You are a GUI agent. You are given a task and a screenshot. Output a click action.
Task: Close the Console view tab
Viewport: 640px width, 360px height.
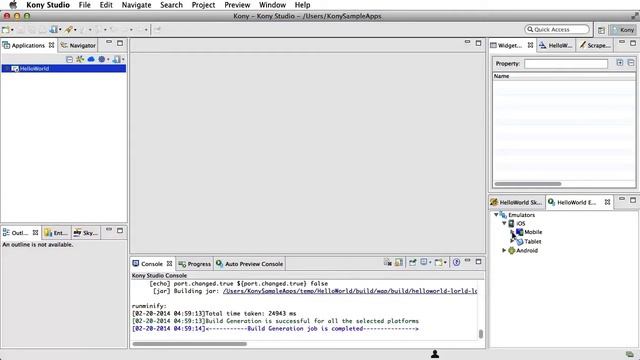pyautogui.click(x=169, y=264)
